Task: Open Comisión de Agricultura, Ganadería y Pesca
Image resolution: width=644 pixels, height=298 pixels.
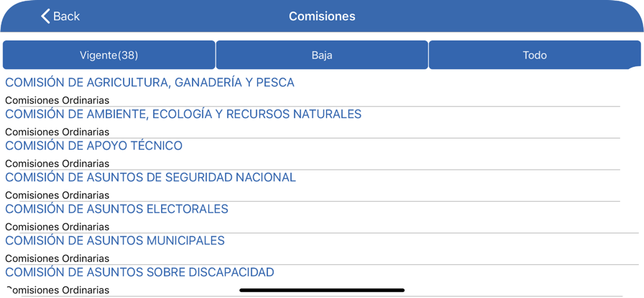Action: [150, 83]
